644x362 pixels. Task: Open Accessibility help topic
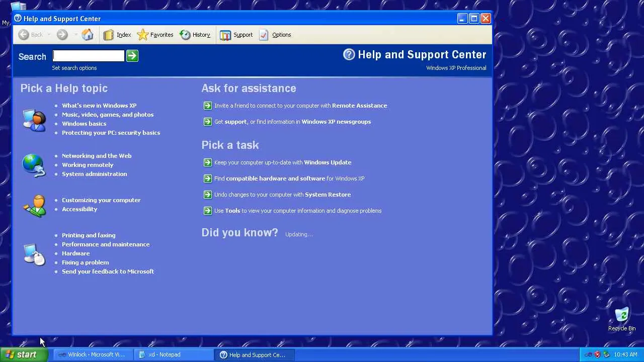pyautogui.click(x=79, y=209)
